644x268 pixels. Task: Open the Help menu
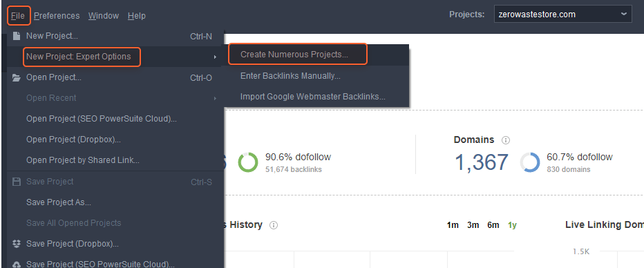(x=136, y=16)
